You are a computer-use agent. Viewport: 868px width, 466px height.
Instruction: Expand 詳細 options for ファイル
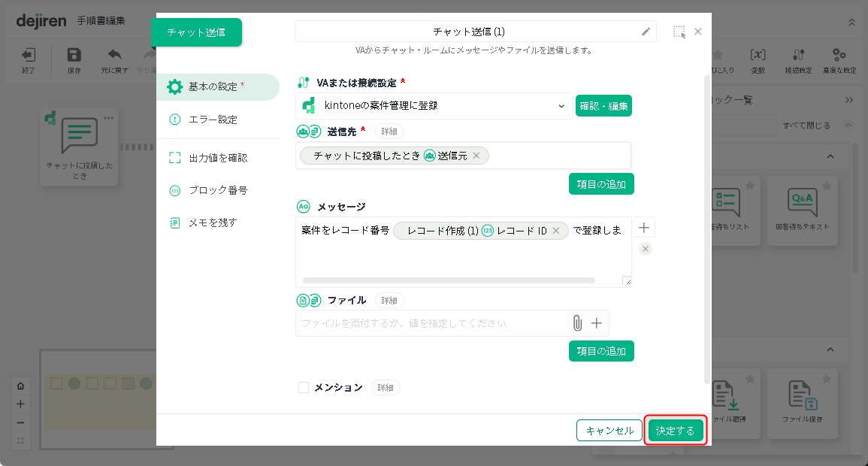(x=389, y=301)
